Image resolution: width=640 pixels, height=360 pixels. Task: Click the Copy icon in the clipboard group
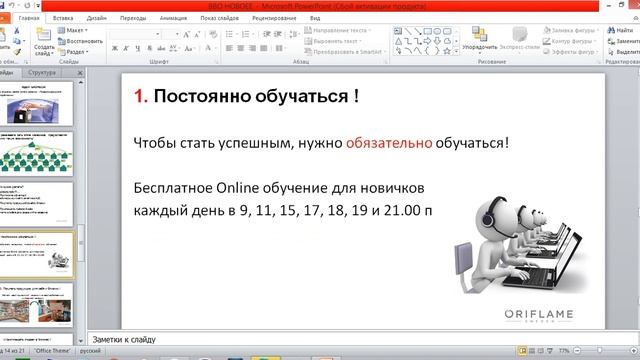click(x=17, y=41)
